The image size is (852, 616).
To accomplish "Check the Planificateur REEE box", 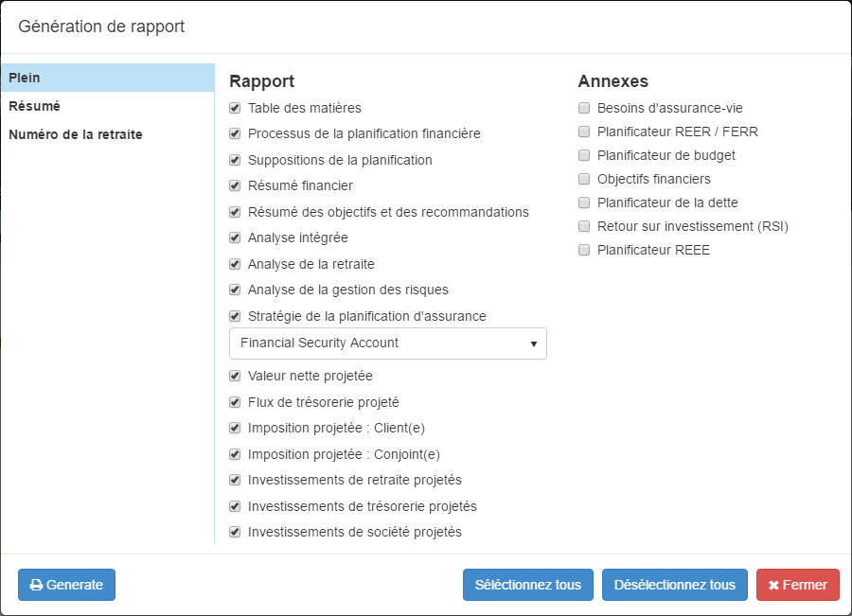I will click(584, 250).
